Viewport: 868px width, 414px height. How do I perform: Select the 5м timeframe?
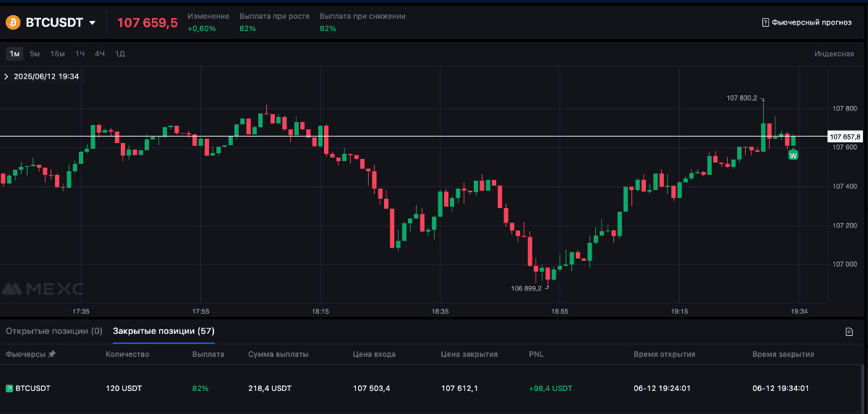click(35, 53)
